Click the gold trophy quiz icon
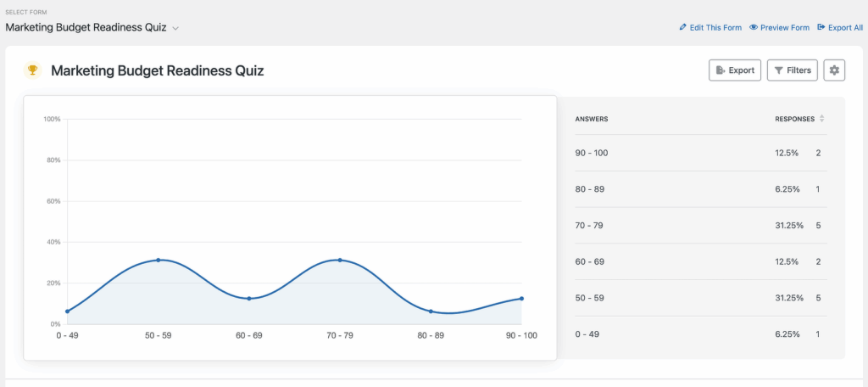 point(32,70)
